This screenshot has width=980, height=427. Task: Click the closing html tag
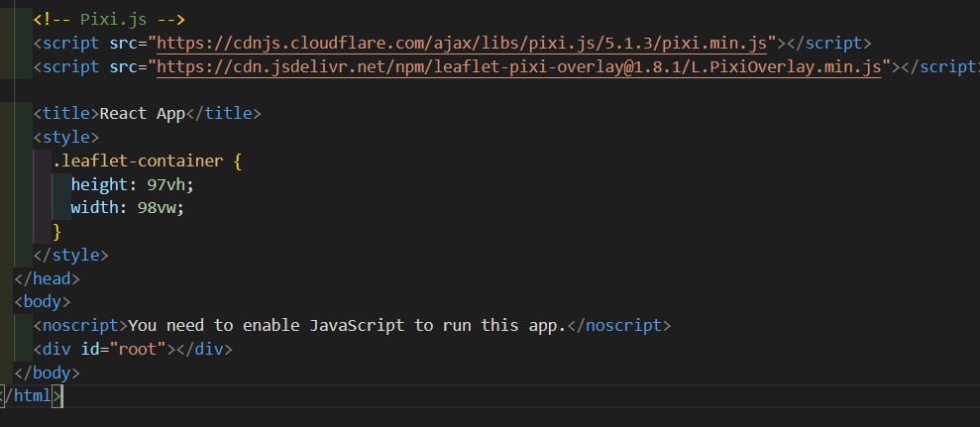tap(33, 397)
